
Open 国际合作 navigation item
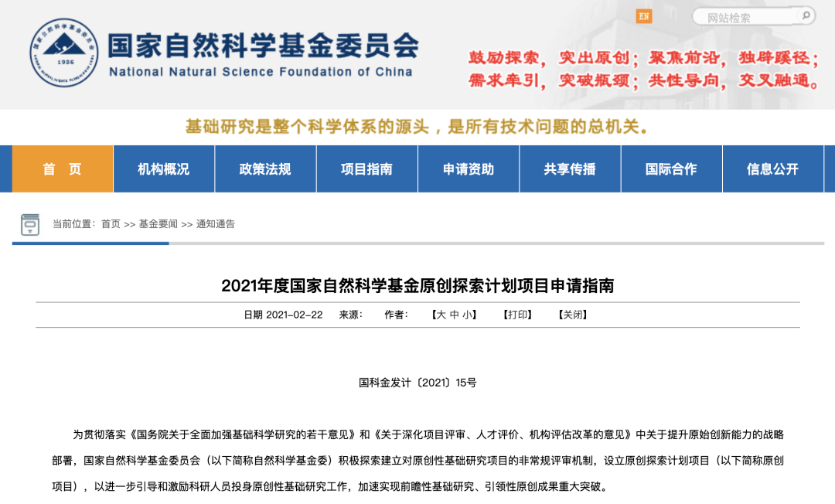(672, 169)
